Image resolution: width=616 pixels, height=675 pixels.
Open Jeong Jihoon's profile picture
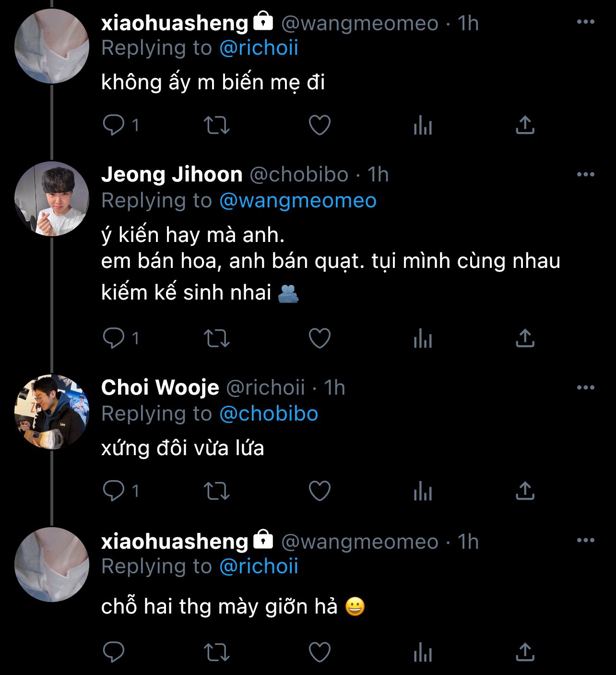52,199
